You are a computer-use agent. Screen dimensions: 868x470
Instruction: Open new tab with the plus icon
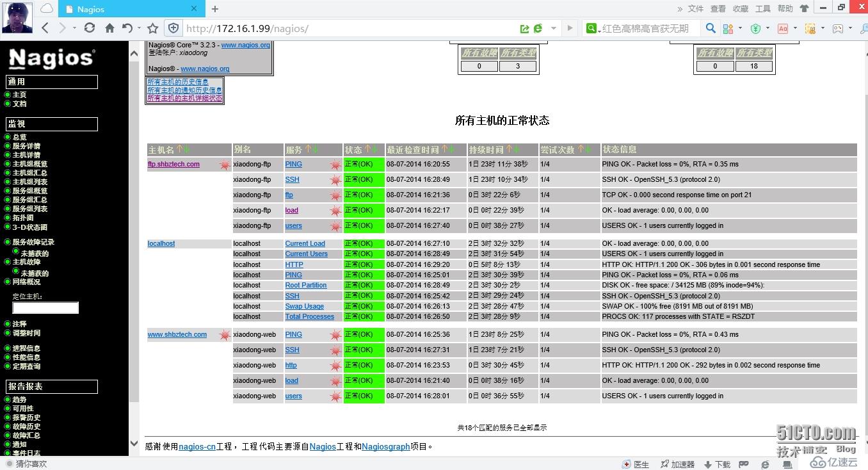pyautogui.click(x=215, y=9)
